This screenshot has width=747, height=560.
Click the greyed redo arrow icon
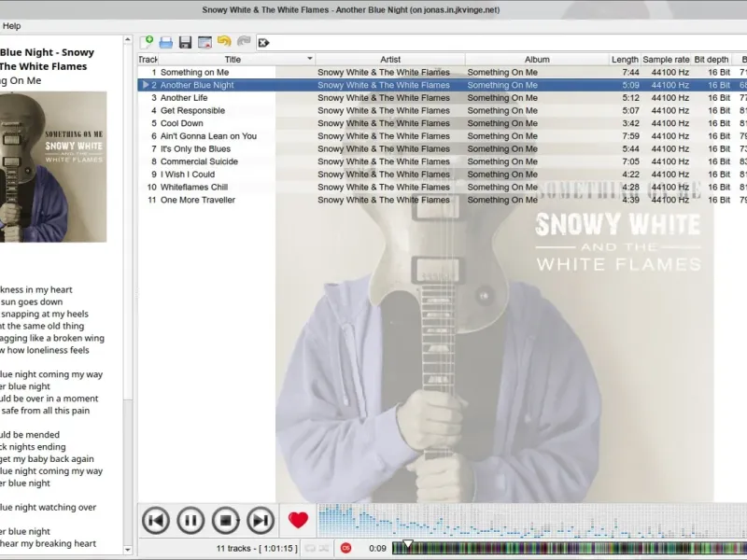pyautogui.click(x=244, y=42)
